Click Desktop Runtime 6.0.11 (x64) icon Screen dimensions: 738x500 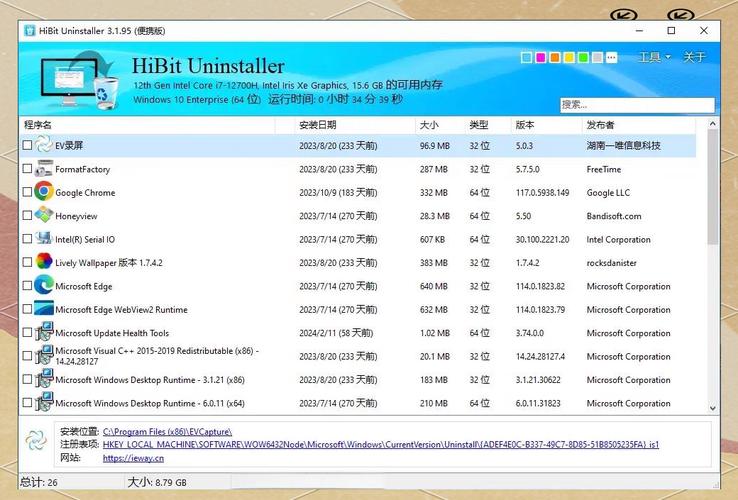44,402
